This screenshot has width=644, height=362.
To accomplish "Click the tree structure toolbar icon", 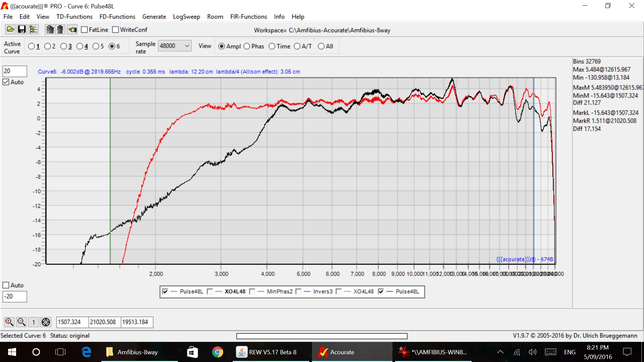I will click(33, 29).
